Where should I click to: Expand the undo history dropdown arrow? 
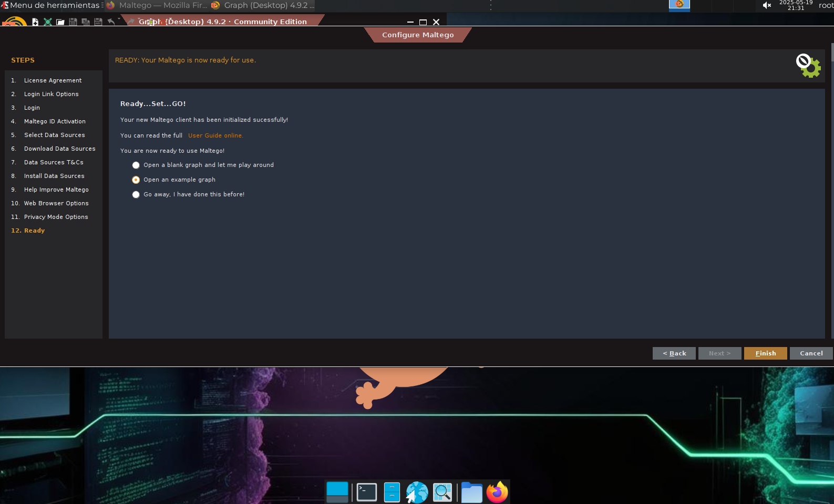point(119,19)
